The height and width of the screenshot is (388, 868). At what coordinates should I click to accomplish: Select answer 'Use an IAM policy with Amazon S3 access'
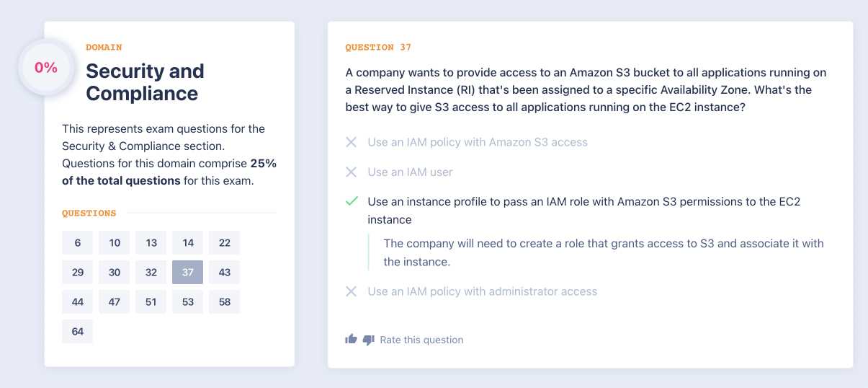coord(477,142)
